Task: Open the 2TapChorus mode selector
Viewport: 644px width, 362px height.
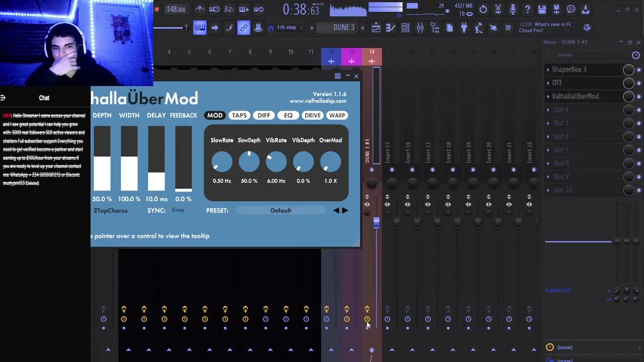Action: [x=111, y=211]
